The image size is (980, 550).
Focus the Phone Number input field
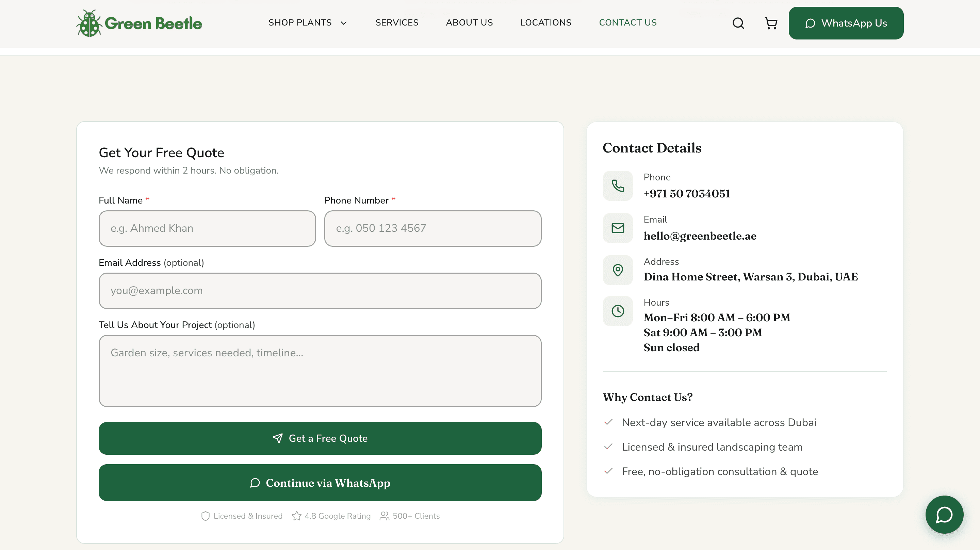click(x=432, y=228)
